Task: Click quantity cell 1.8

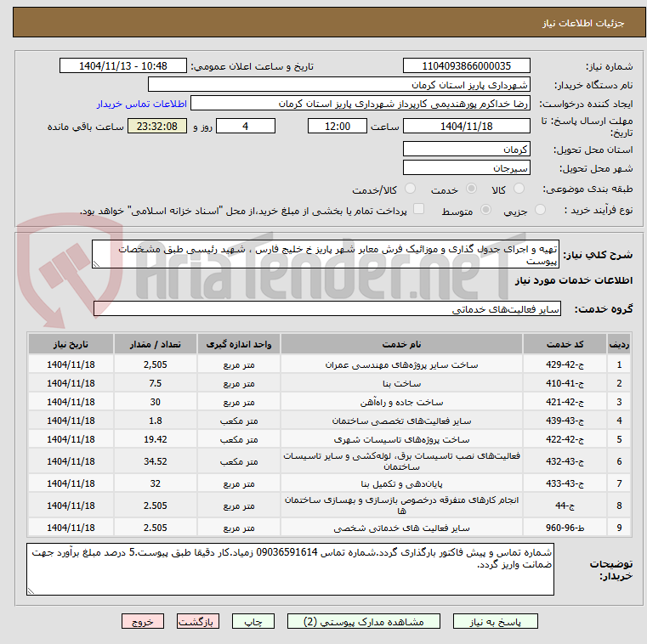Action: pyautogui.click(x=155, y=421)
